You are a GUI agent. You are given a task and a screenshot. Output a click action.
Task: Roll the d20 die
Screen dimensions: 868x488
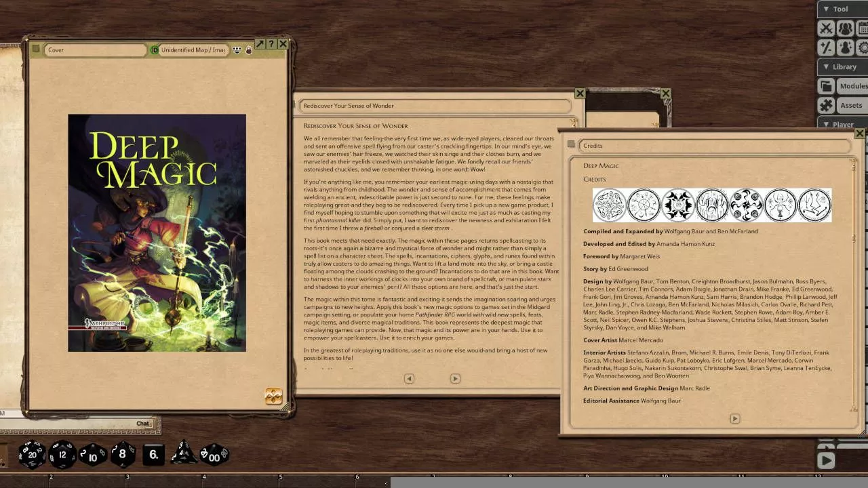coord(31,454)
